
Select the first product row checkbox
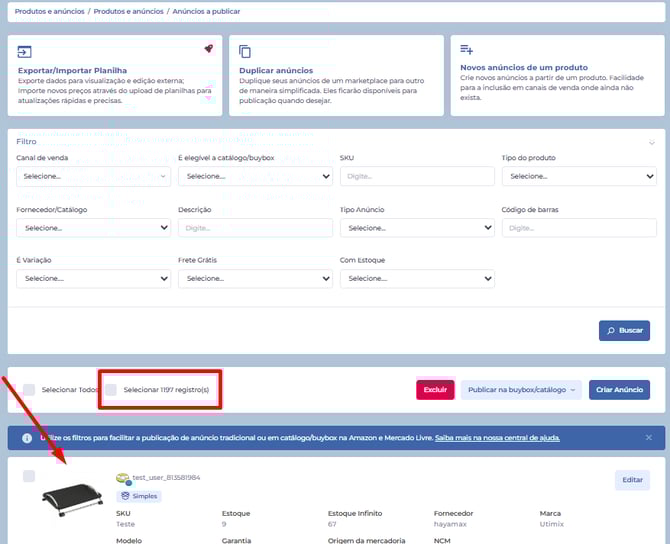(29, 475)
